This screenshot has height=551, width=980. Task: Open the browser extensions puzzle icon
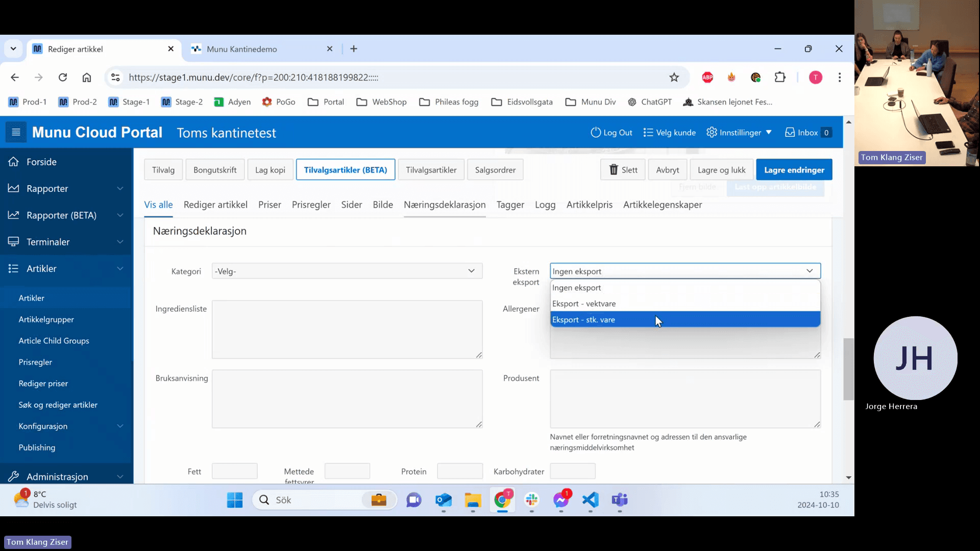point(780,78)
